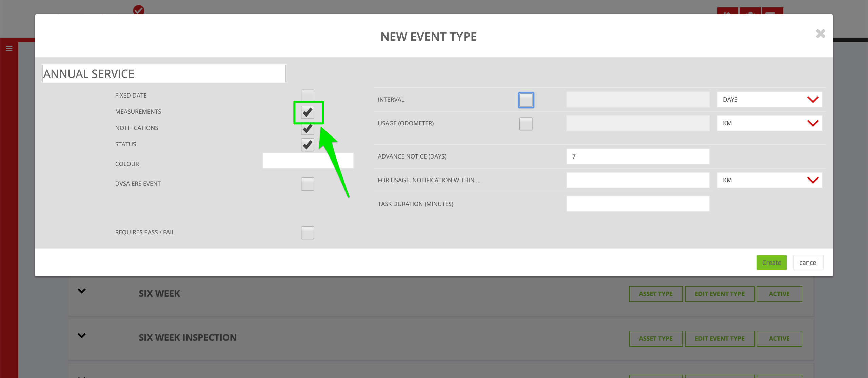The width and height of the screenshot is (868, 378).
Task: Click the Usage (Odometer) value field
Action: pyautogui.click(x=638, y=123)
